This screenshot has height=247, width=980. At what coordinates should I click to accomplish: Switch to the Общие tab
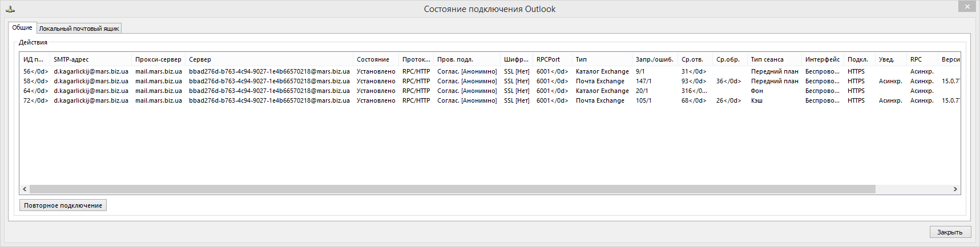(x=22, y=27)
